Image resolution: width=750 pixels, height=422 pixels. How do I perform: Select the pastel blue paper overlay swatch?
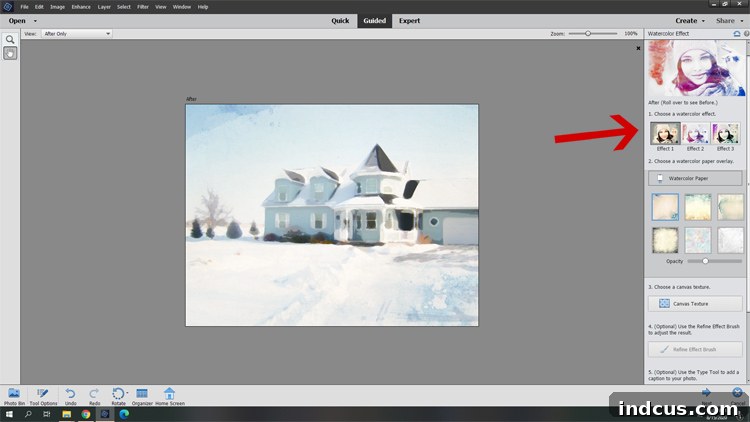[x=698, y=240]
